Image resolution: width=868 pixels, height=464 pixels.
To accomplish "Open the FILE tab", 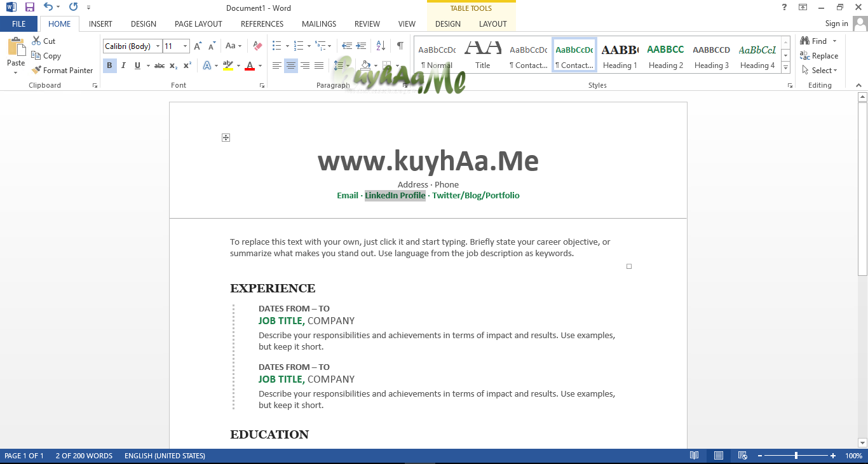I will pyautogui.click(x=19, y=24).
